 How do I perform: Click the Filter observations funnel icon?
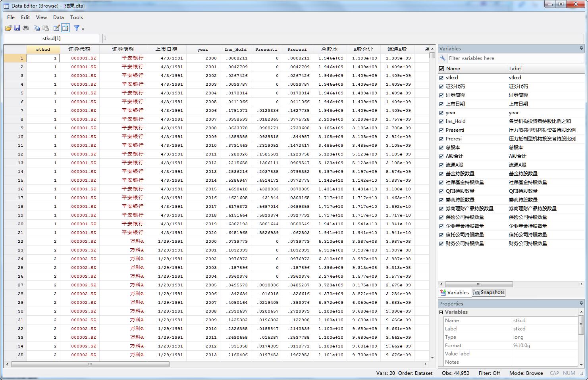click(77, 28)
